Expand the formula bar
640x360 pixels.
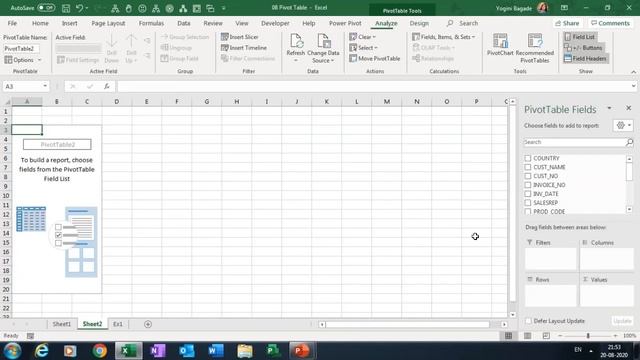(633, 86)
